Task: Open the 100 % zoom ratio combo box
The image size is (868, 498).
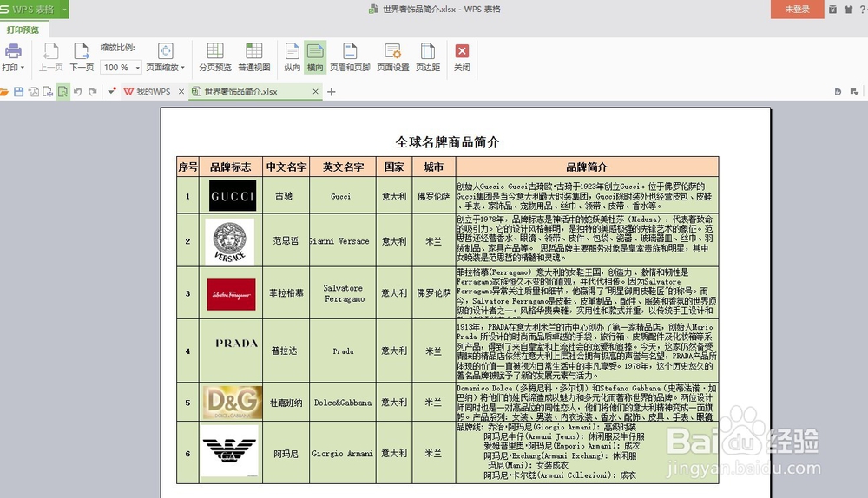Action: coord(122,68)
